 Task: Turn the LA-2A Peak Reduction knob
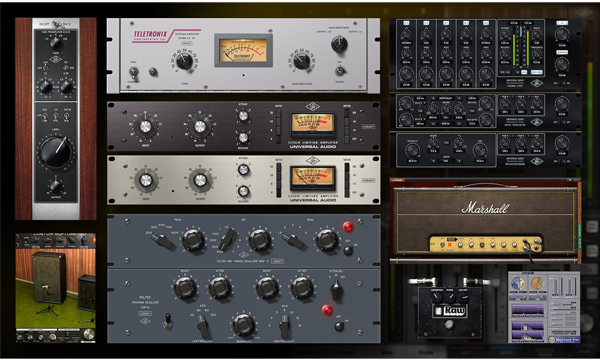[x=302, y=60]
